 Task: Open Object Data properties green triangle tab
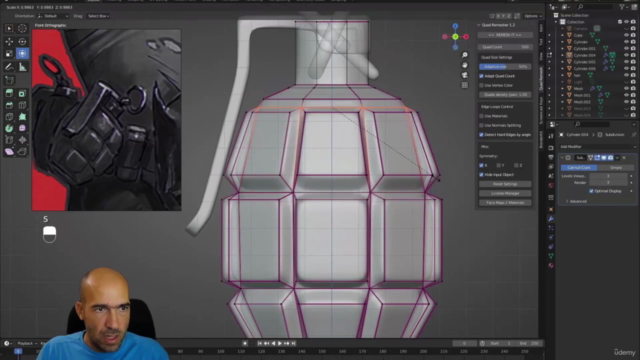tap(551, 256)
